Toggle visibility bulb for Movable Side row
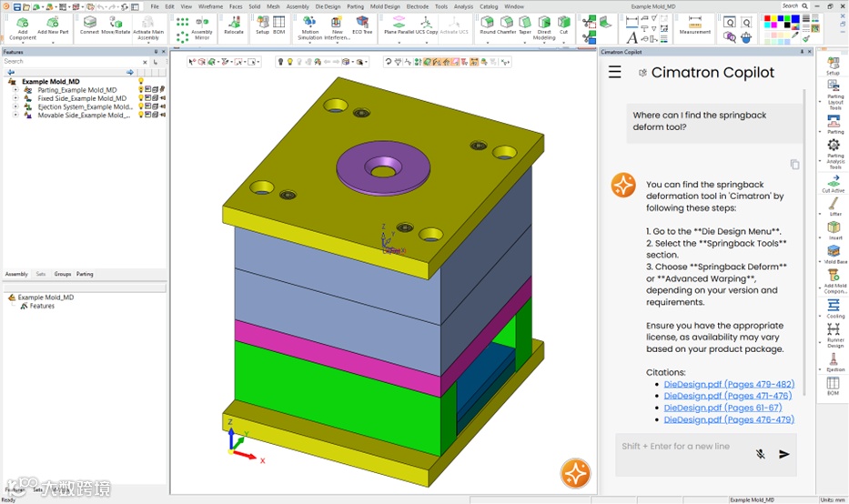 pyautogui.click(x=141, y=115)
